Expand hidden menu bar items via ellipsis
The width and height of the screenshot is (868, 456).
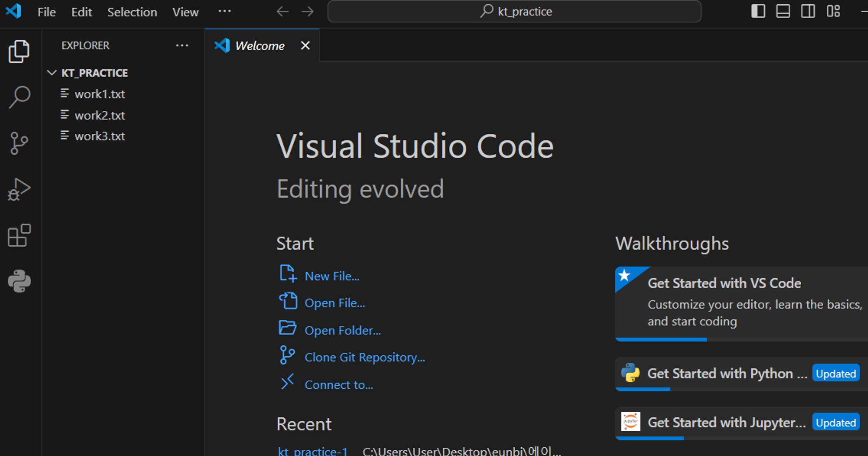(224, 11)
